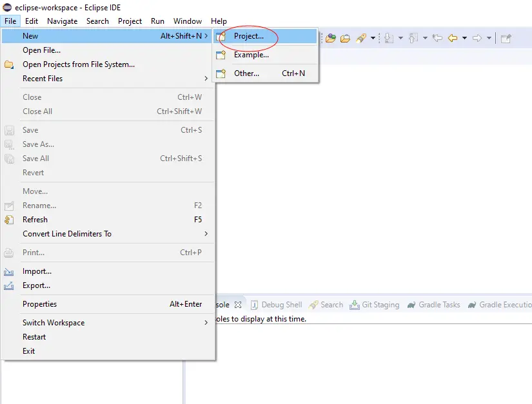This screenshot has height=404, width=532.
Task: Click the Project... wizard icon
Action: tap(221, 36)
